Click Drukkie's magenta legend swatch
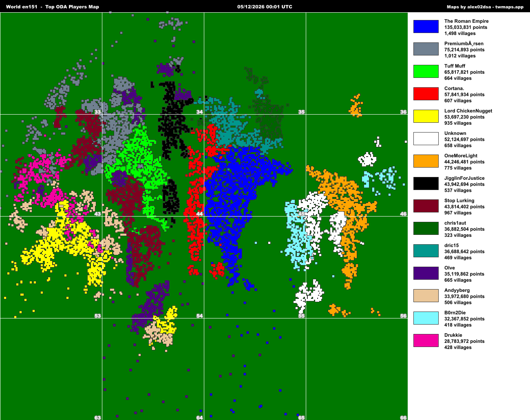The height and width of the screenshot is (420, 530). pyautogui.click(x=426, y=340)
